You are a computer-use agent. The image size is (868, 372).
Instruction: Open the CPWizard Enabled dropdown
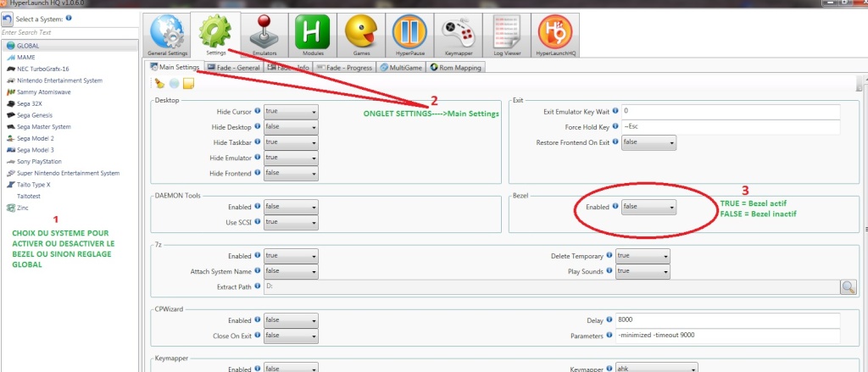291,320
